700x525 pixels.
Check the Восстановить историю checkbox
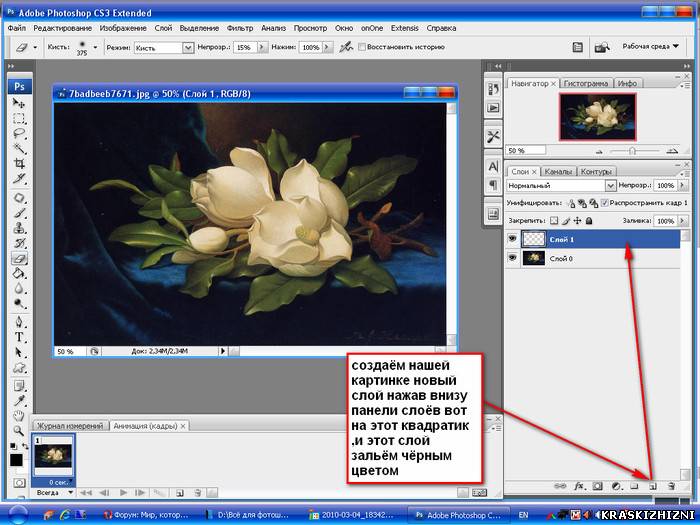[x=362, y=47]
